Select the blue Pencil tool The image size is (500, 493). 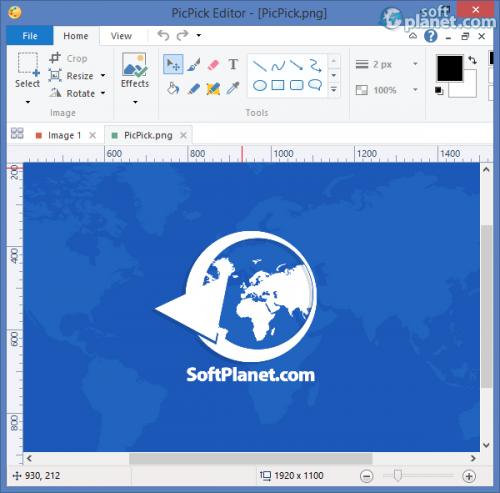[x=193, y=89]
